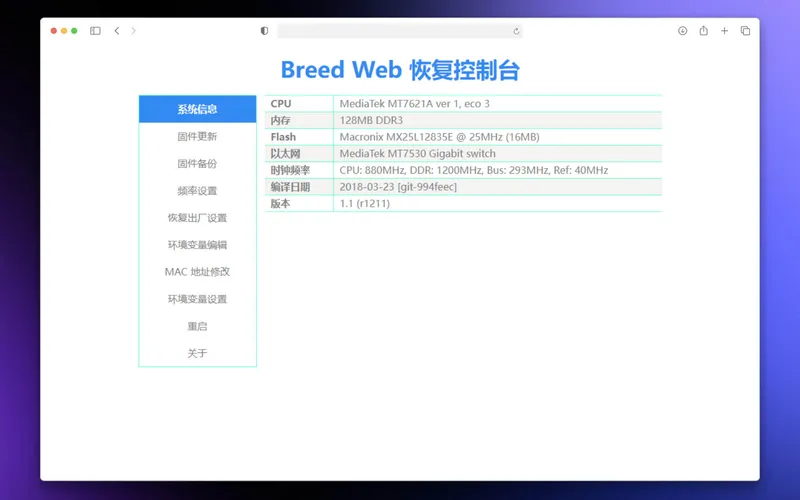Click the 1.1 (r1211) version value
The width and height of the screenshot is (800, 500).
click(x=364, y=204)
